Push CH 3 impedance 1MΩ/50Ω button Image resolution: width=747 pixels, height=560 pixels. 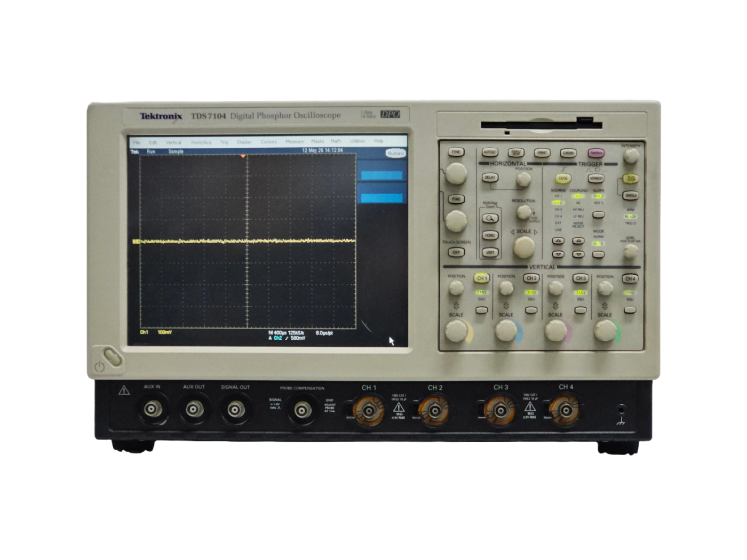pyautogui.click(x=581, y=310)
